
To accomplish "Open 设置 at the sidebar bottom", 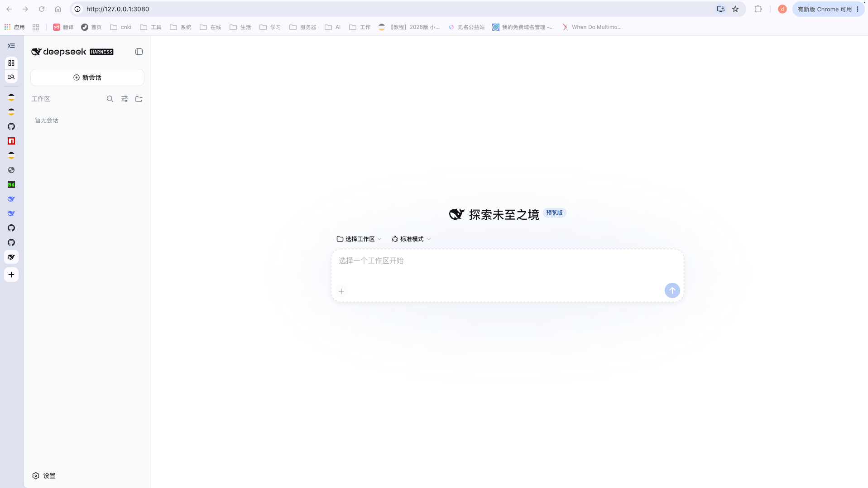I will (44, 476).
